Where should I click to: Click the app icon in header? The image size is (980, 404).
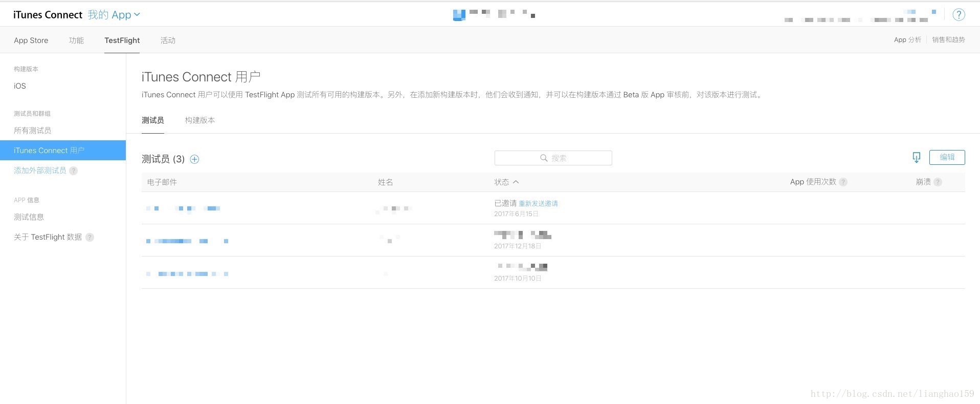[459, 15]
